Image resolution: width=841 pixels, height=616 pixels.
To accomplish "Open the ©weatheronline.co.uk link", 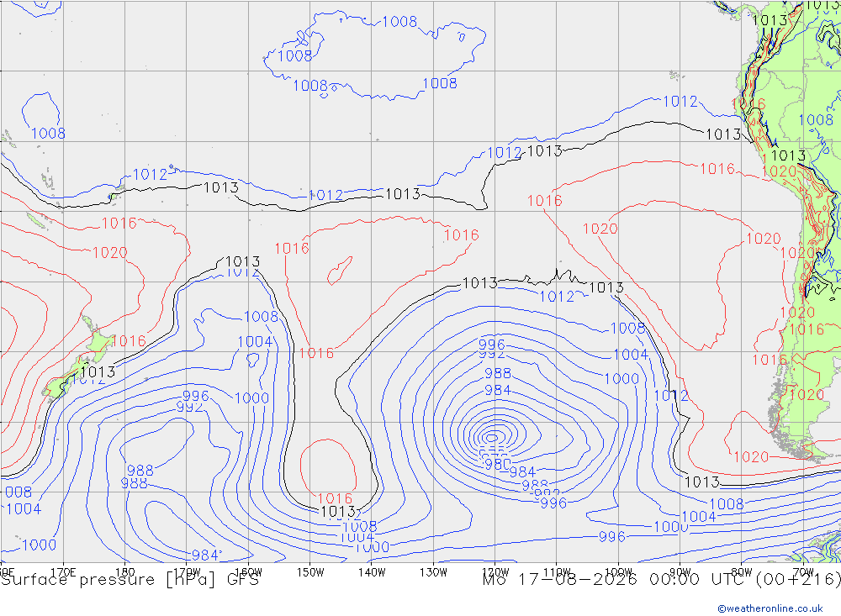I will point(770,608).
